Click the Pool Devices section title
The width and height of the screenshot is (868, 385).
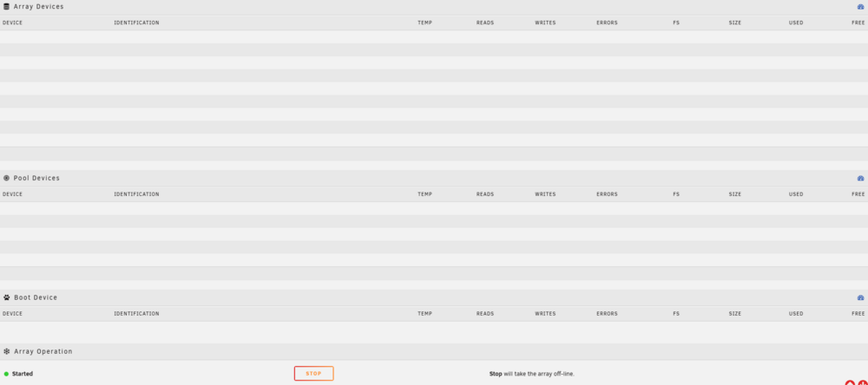point(36,178)
